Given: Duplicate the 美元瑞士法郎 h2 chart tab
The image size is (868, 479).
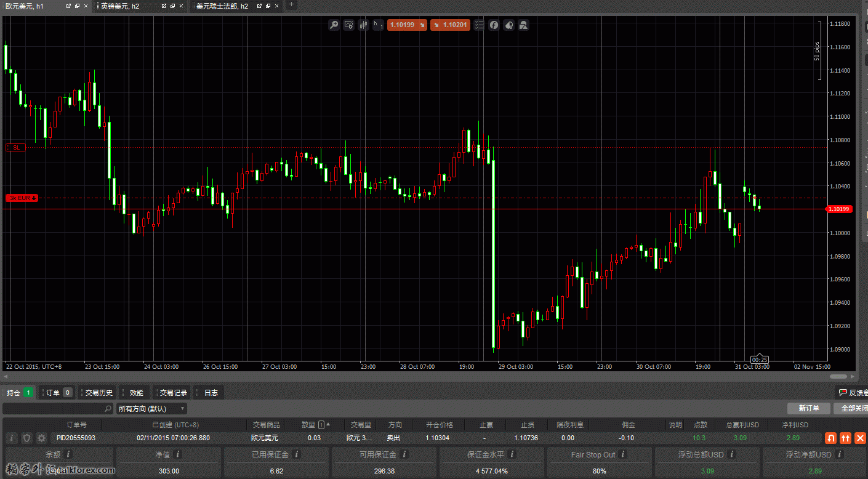Looking at the screenshot, I should click(268, 6).
